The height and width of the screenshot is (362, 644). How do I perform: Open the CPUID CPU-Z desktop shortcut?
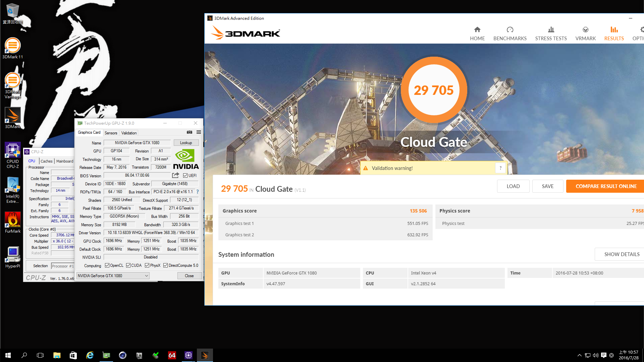(12, 155)
